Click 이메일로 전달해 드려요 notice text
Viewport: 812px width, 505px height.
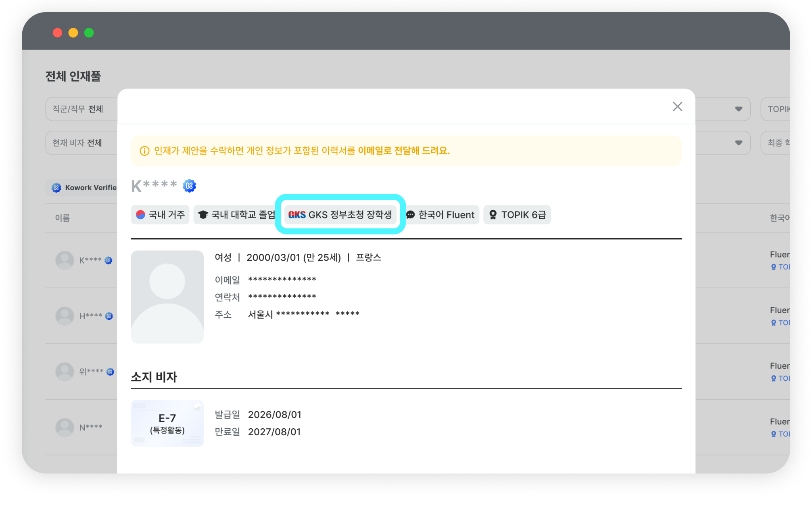(x=404, y=151)
